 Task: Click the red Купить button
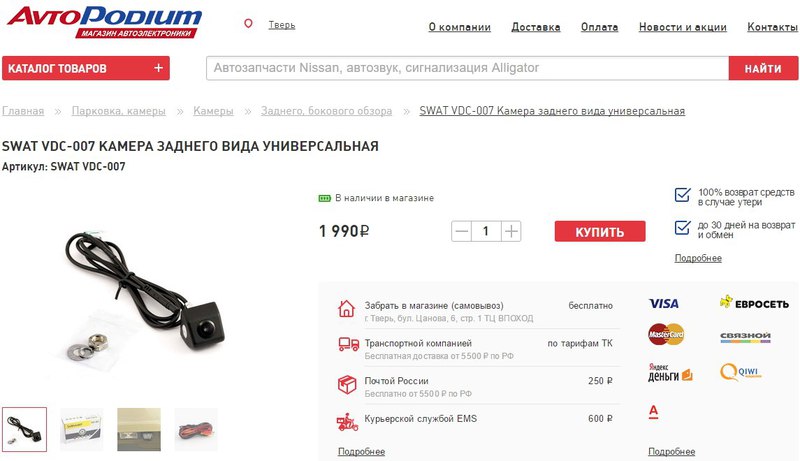600,232
